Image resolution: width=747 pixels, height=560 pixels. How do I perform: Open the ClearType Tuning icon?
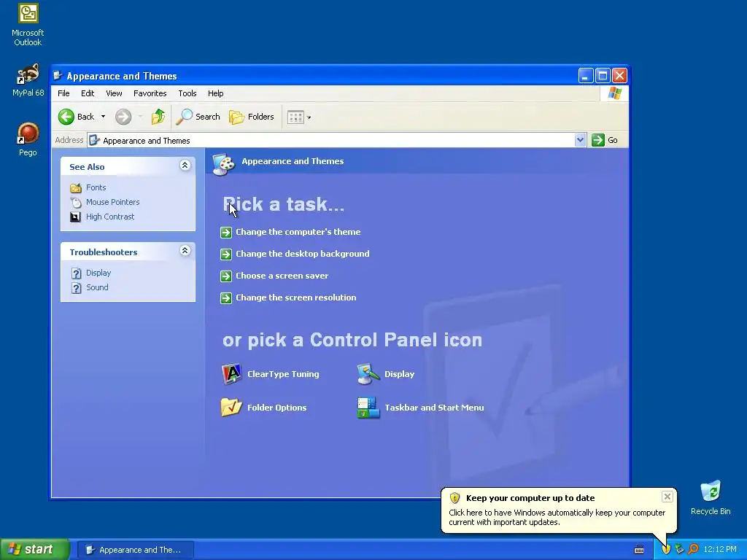pos(231,374)
